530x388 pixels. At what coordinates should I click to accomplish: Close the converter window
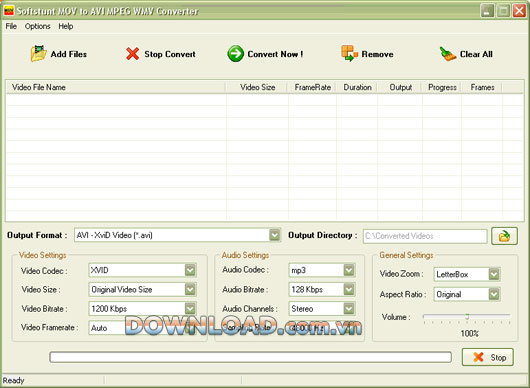click(x=519, y=11)
